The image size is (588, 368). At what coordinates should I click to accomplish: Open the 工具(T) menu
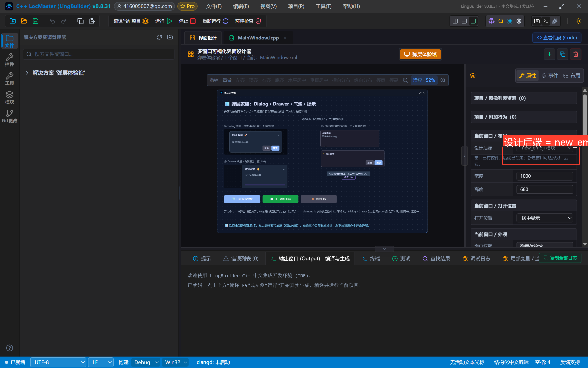point(323,6)
